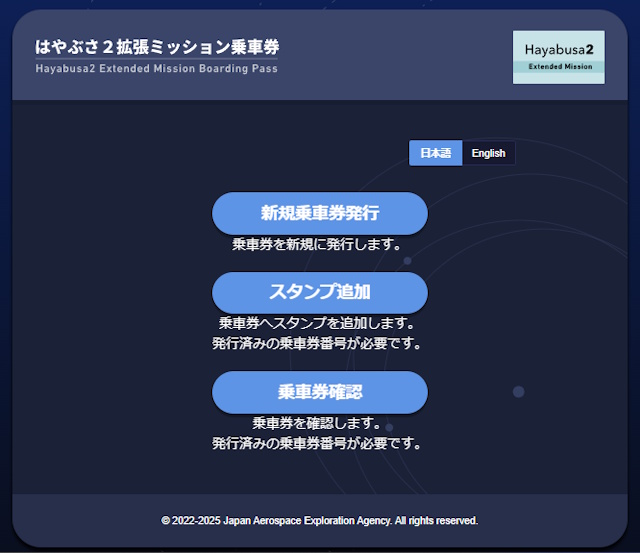Click the 新規乗車券発行 button

[x=320, y=213]
